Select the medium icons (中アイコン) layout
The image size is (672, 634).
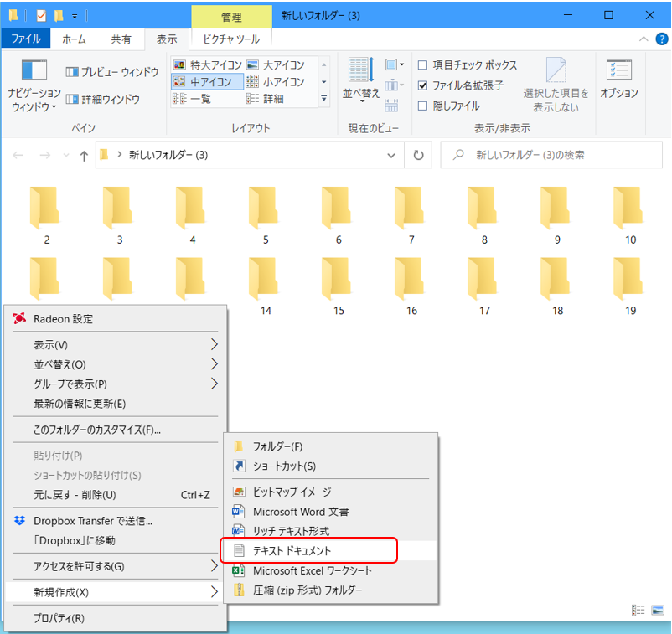pos(208,81)
